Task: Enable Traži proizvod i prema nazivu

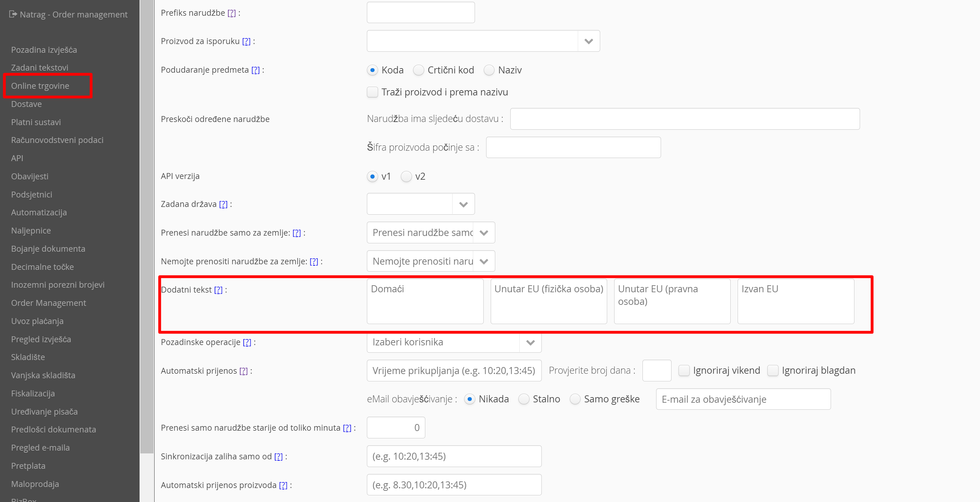Action: (372, 92)
